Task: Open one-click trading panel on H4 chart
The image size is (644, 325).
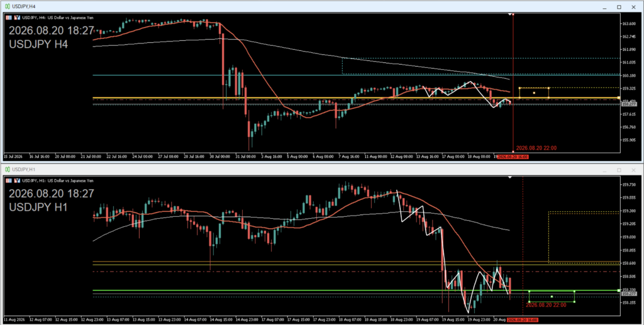Action: (x=9, y=18)
